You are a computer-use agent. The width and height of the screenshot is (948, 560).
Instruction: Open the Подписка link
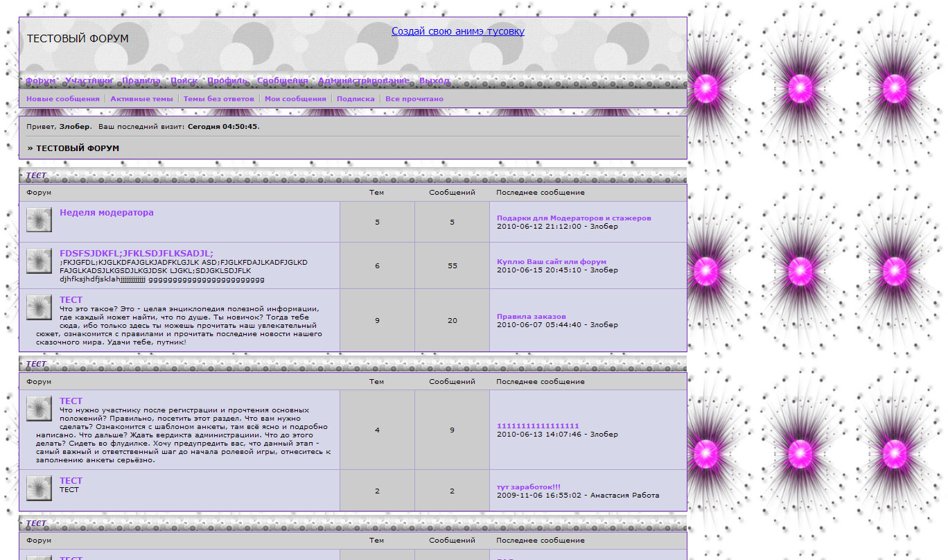[355, 99]
